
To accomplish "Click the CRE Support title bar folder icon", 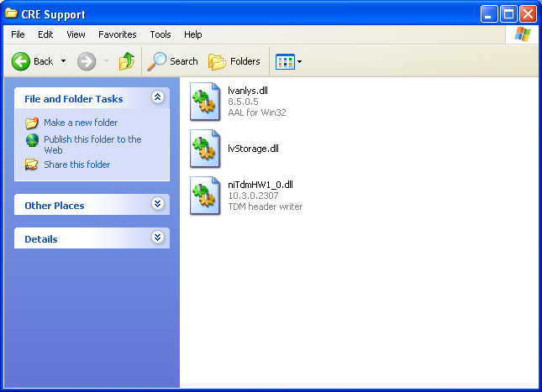I will point(11,13).
